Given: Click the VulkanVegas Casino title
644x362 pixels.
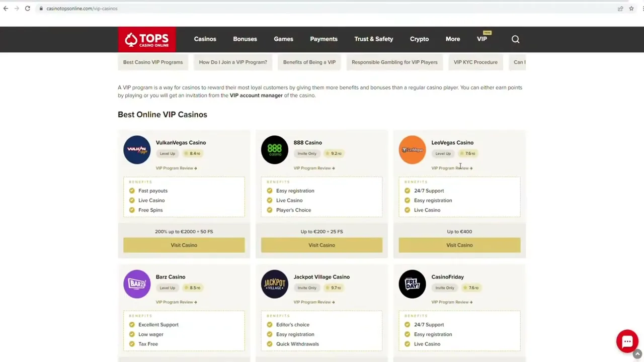Looking at the screenshot, I should tap(181, 143).
